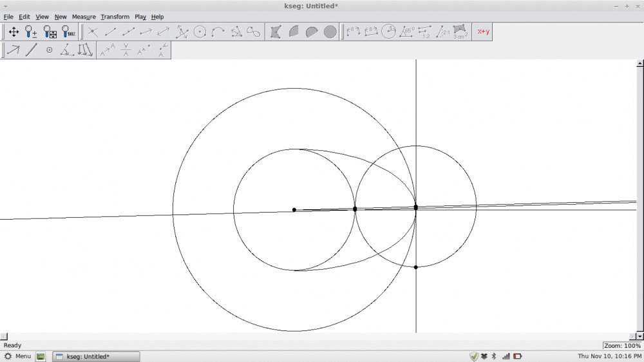The width and height of the screenshot is (644, 362).
Task: Open the Measure menu
Action: click(84, 17)
